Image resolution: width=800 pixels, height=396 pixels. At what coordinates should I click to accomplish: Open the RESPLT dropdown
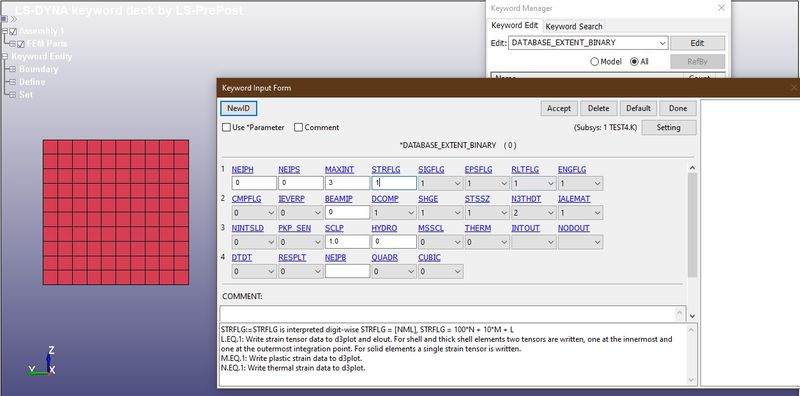coord(300,271)
